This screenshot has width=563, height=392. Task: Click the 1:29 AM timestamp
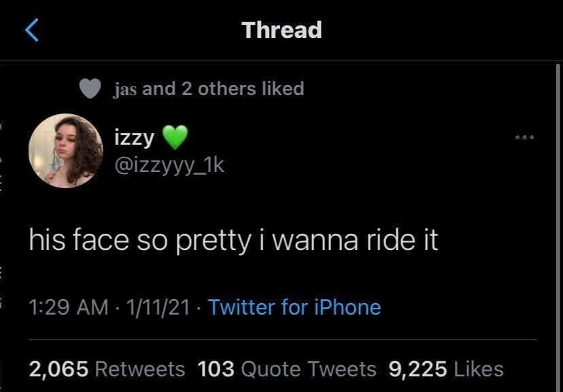[67, 307]
